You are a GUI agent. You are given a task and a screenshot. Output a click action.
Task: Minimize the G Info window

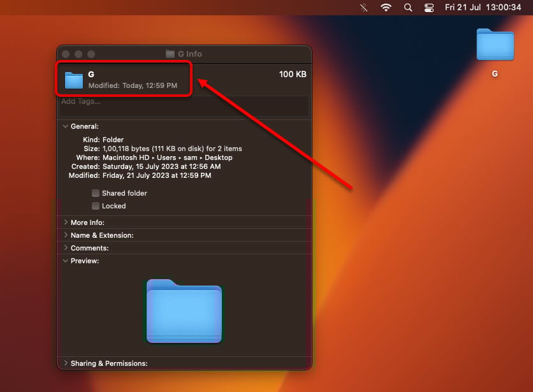pyautogui.click(x=78, y=54)
